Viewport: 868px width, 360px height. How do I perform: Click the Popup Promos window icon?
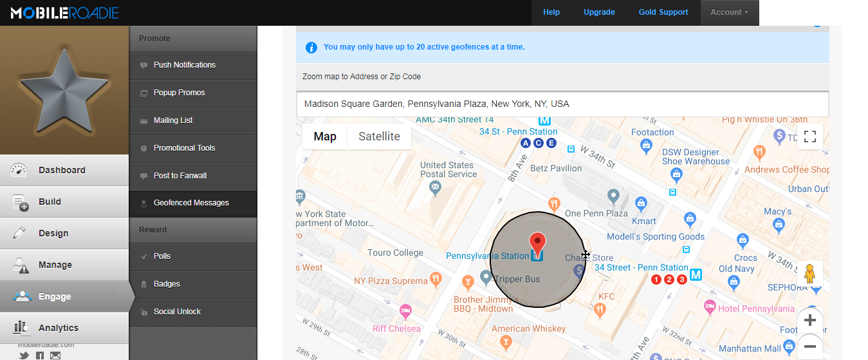[x=143, y=93]
